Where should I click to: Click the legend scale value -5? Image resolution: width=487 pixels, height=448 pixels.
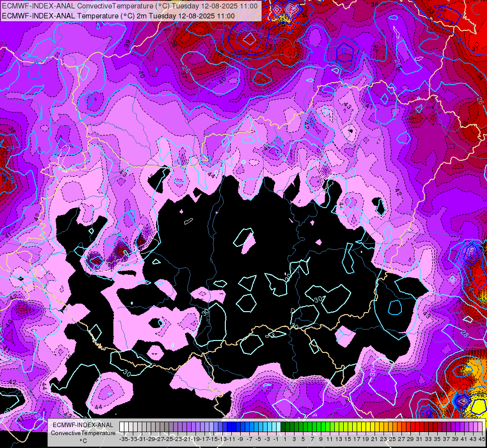tap(258, 439)
